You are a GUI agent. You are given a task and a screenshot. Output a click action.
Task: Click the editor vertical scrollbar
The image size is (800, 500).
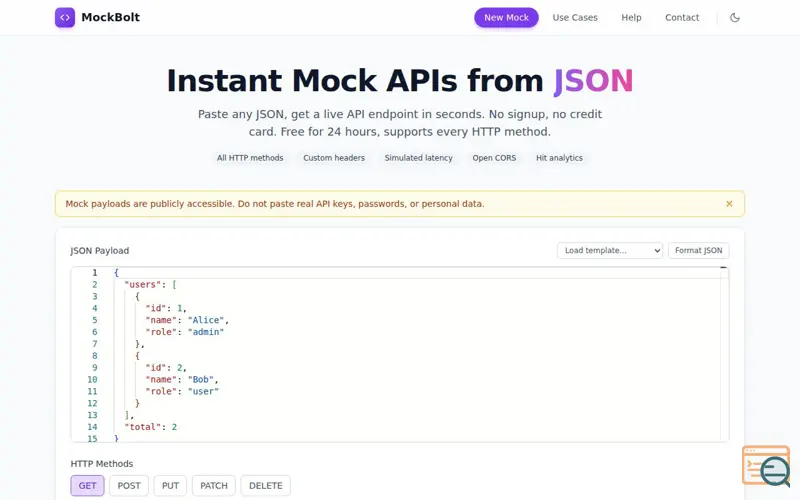[x=724, y=354]
